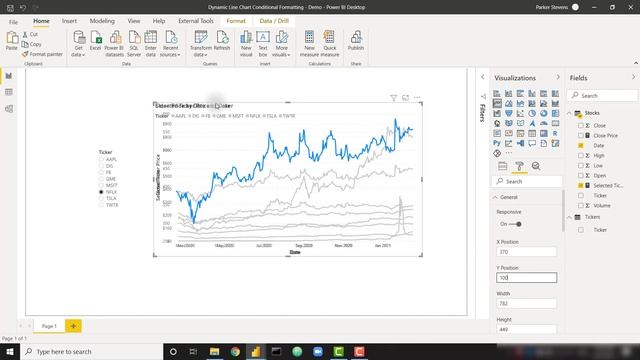This screenshot has height=360, width=640.
Task: Open the Transform data dropdown
Action: pyautogui.click(x=201, y=43)
